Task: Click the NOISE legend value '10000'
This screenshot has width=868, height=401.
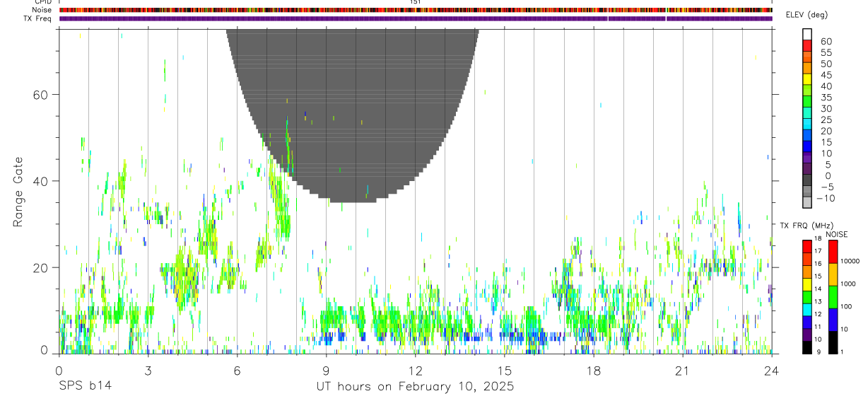Action: coord(852,261)
